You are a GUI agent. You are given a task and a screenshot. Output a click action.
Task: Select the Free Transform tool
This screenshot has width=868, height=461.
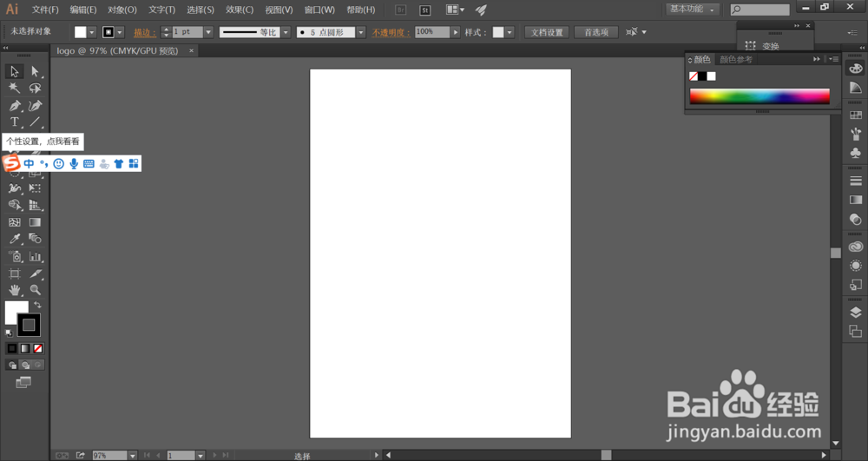tap(35, 188)
